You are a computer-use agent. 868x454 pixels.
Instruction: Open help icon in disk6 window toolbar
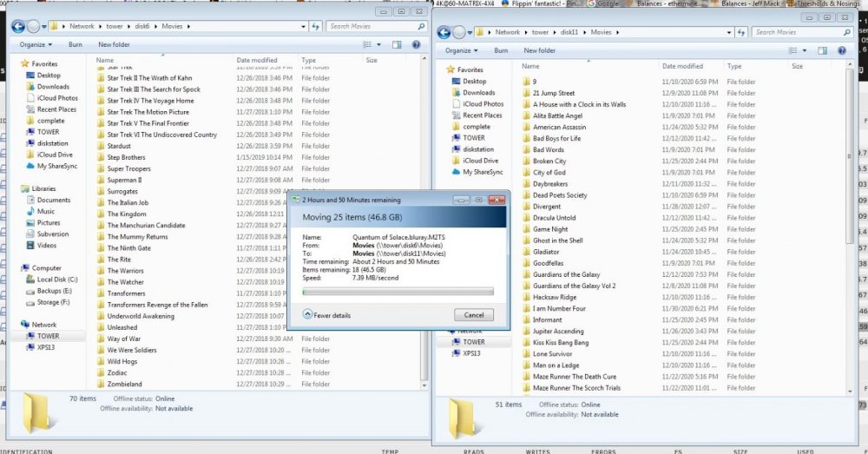coord(416,44)
